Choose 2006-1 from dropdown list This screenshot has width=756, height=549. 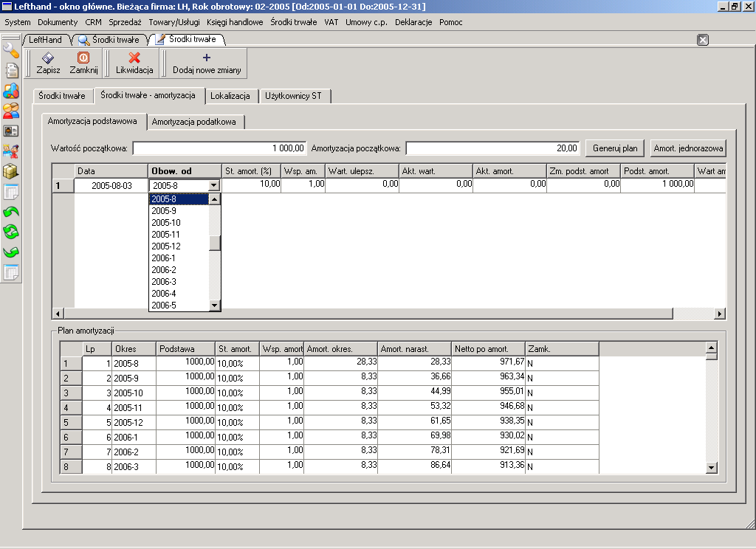pos(179,258)
